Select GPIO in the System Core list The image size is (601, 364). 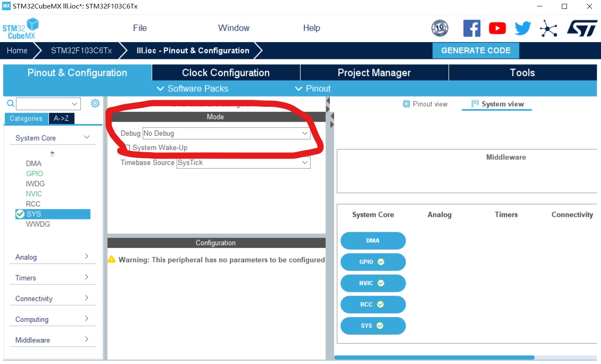click(34, 173)
